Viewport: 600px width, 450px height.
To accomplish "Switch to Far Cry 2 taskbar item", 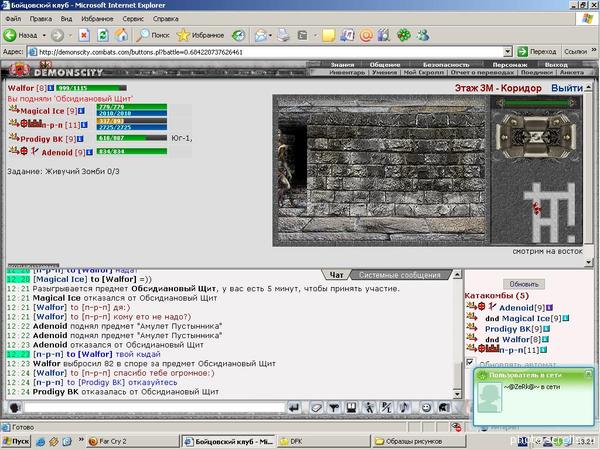I will point(132,442).
